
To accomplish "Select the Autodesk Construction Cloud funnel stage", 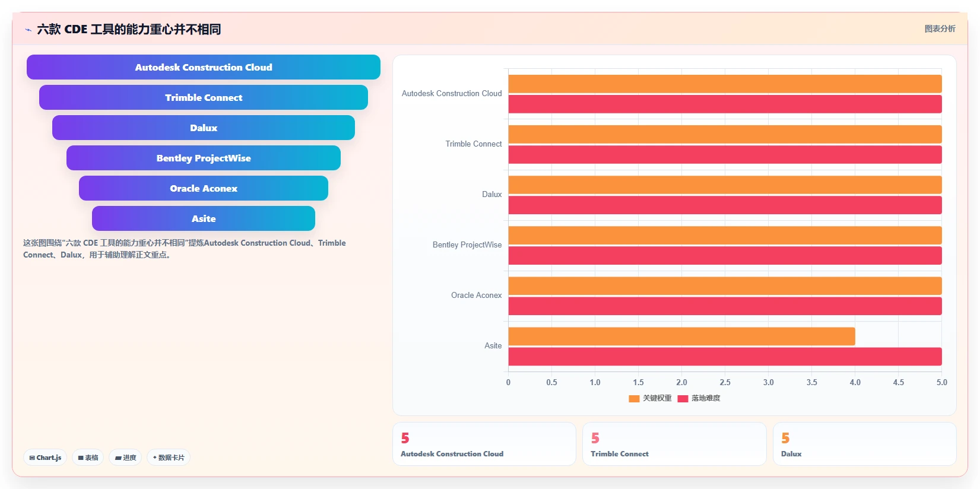I will [x=204, y=67].
